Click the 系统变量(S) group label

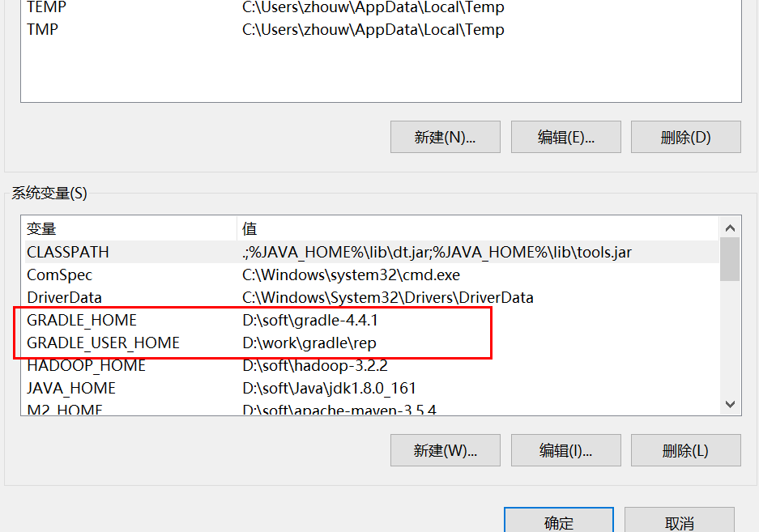pyautogui.click(x=49, y=194)
